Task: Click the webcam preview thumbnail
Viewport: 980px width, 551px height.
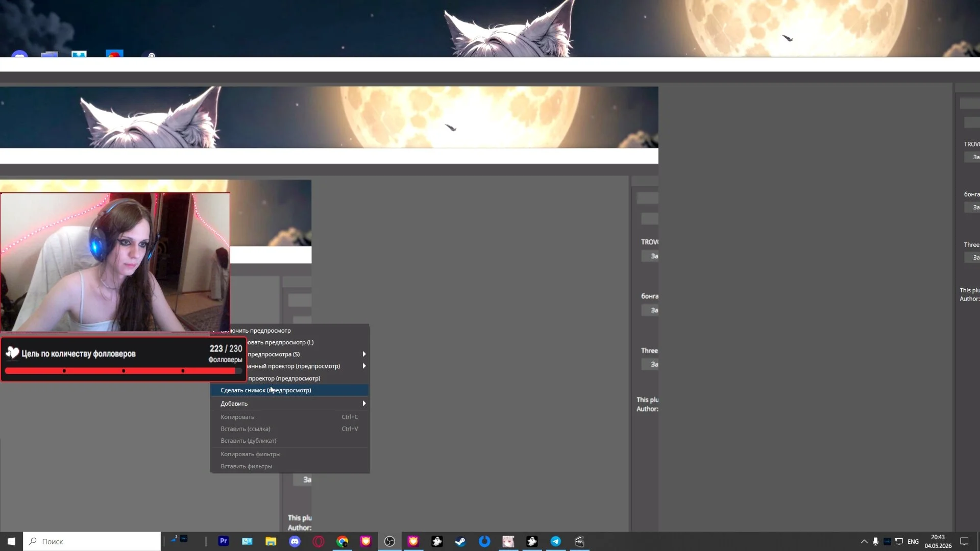Action: 115,262
